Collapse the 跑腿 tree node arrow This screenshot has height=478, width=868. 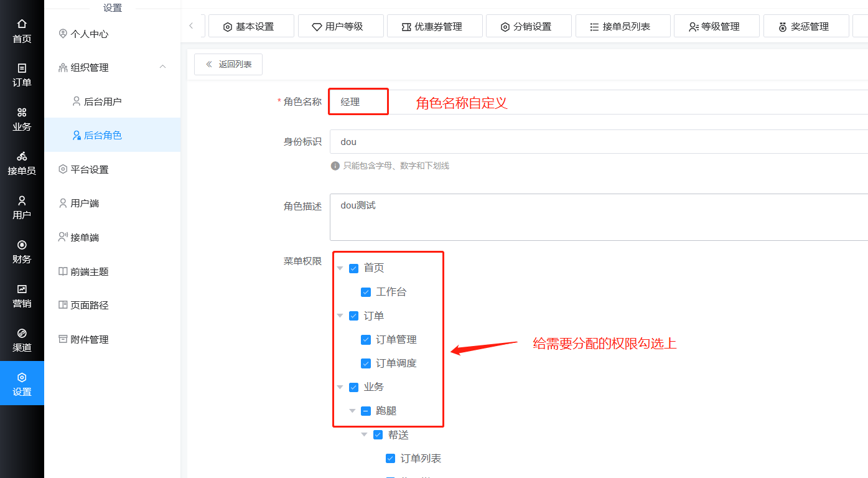(x=352, y=411)
